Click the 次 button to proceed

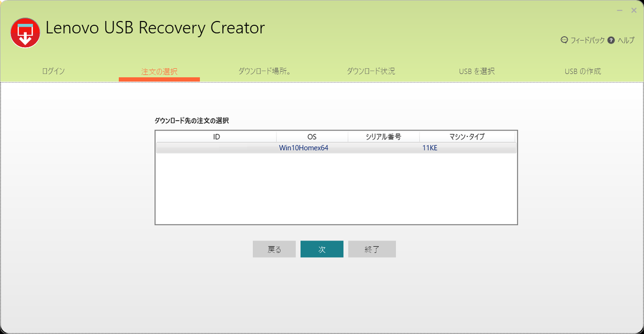click(x=322, y=249)
